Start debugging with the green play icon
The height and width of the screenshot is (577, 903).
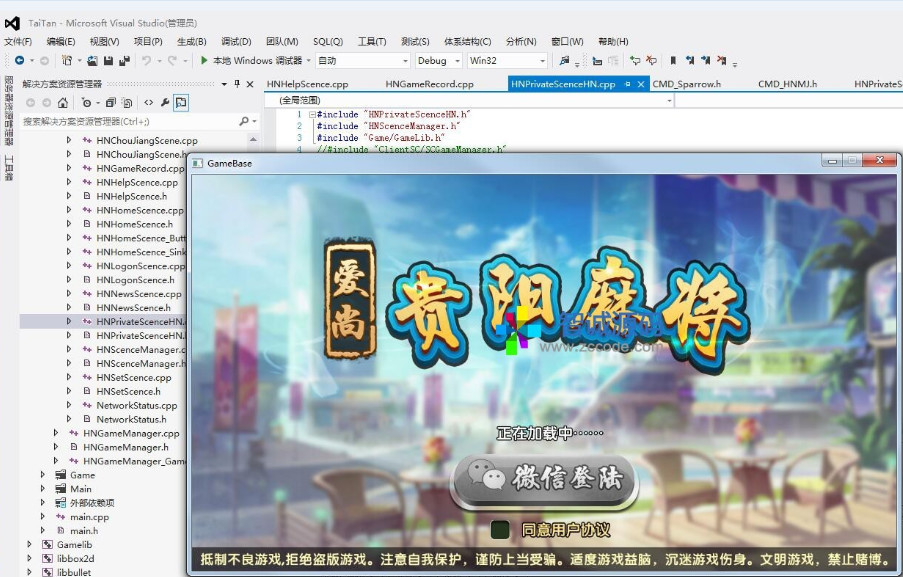coord(204,60)
